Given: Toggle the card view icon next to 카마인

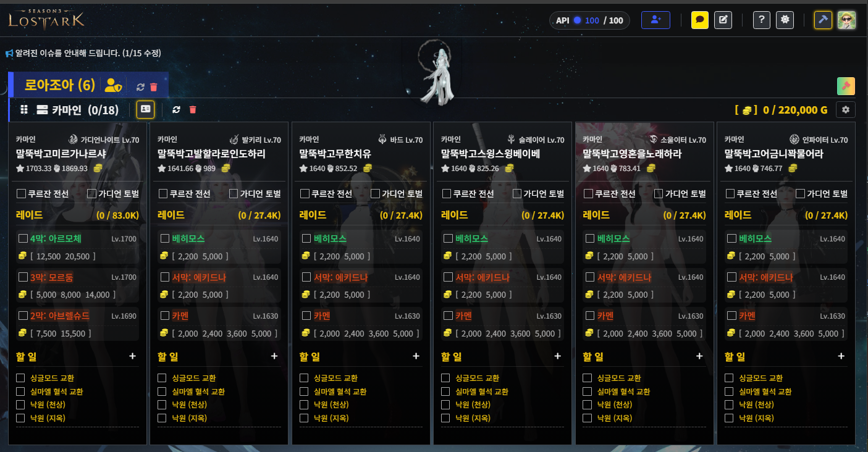Looking at the screenshot, I should pyautogui.click(x=145, y=109).
